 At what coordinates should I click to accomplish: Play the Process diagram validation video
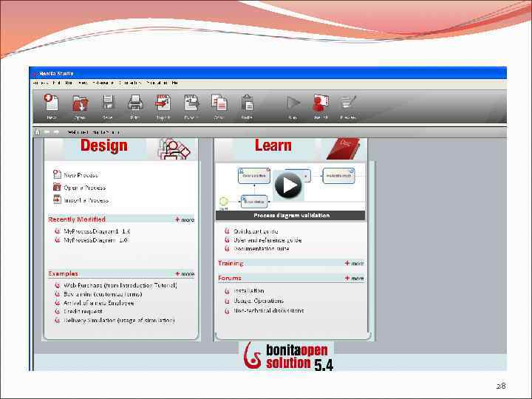[x=288, y=185]
